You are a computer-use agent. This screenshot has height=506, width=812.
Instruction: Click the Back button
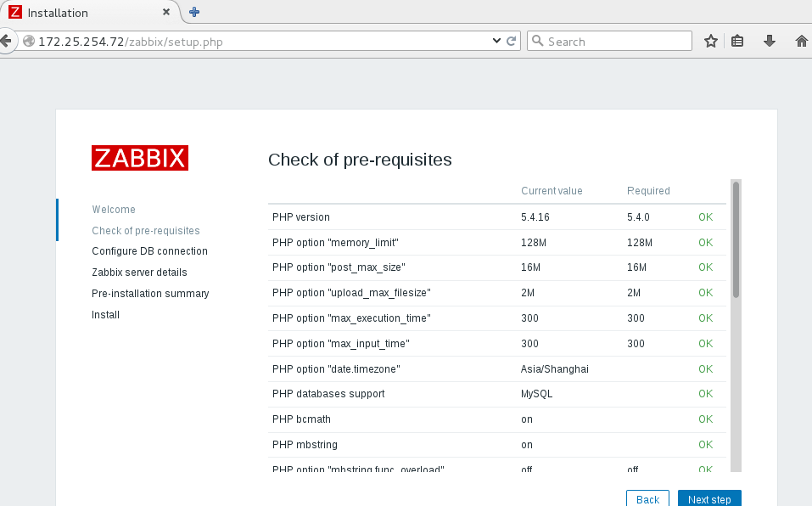coord(647,498)
